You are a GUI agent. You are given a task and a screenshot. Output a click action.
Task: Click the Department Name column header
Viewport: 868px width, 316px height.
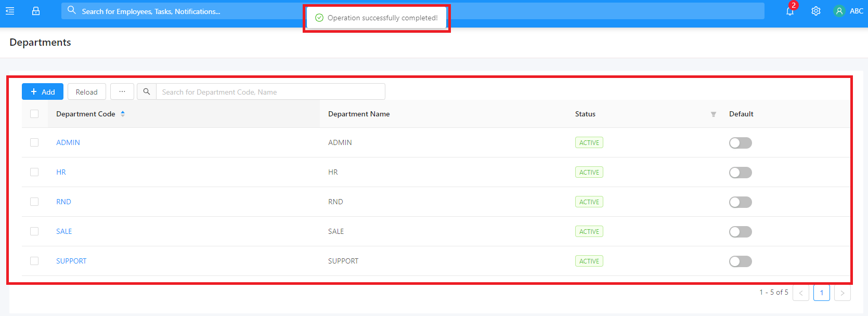pyautogui.click(x=359, y=114)
